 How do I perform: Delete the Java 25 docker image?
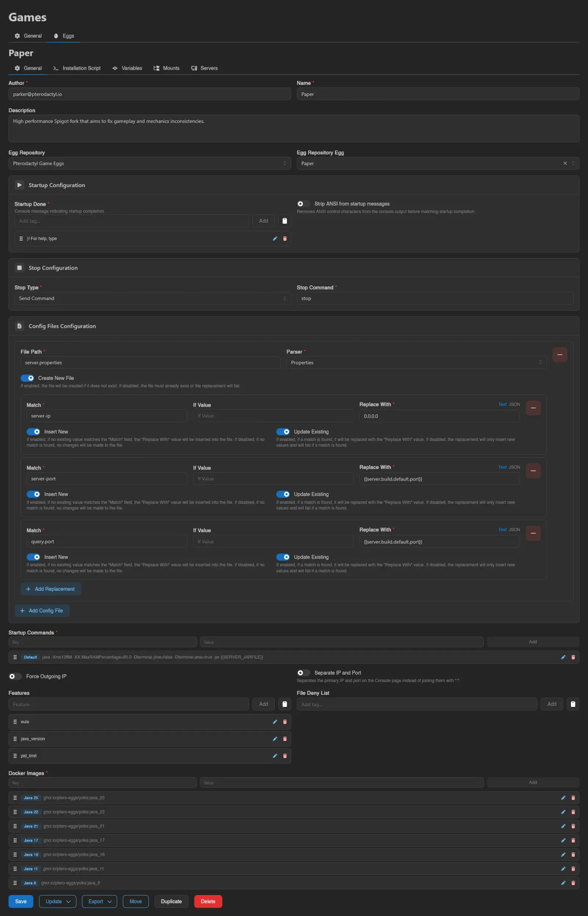(x=573, y=798)
